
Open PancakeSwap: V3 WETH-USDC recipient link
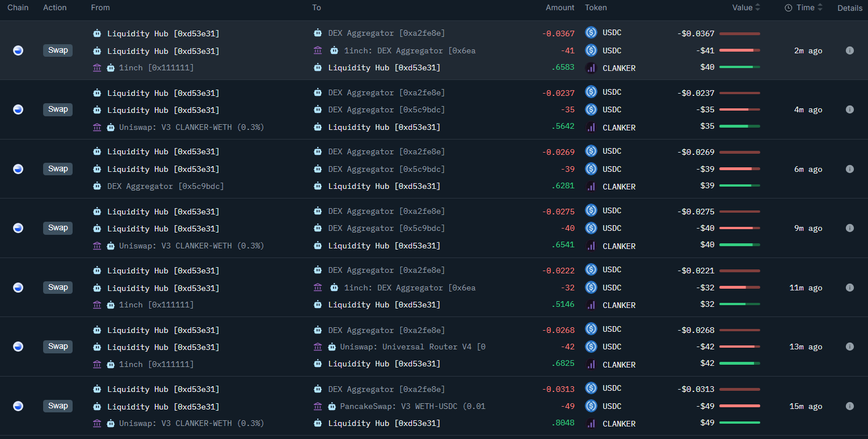tap(412, 407)
